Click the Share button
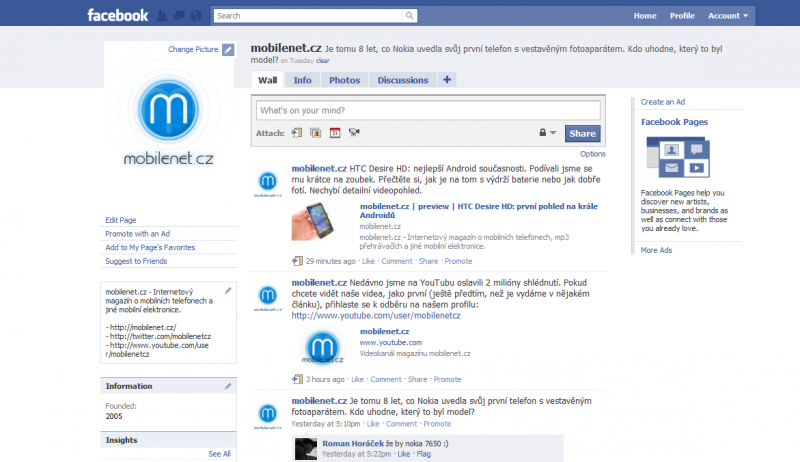800x462 pixels. coord(583,134)
